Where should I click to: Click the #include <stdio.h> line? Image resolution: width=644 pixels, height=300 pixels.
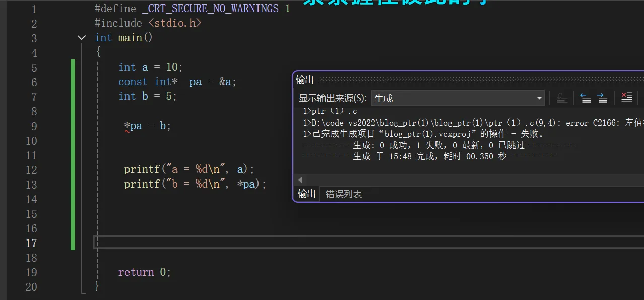(x=148, y=23)
